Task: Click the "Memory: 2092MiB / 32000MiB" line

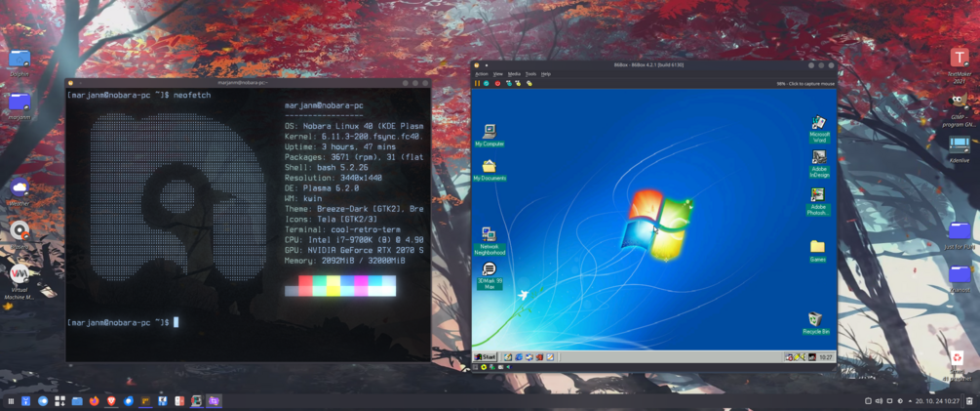Action: [344, 261]
